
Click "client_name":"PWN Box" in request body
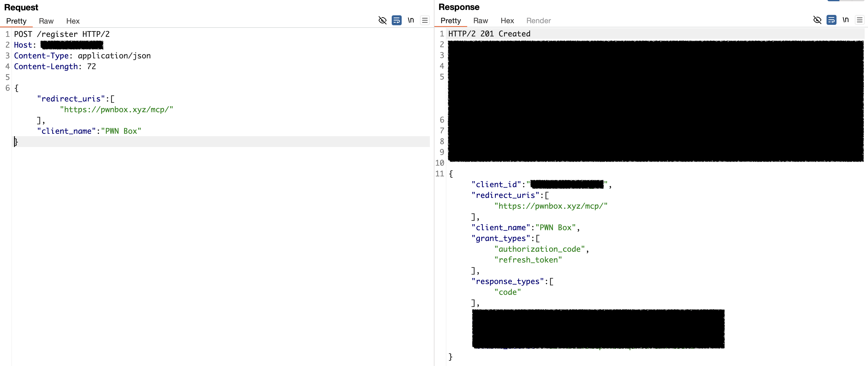tap(89, 131)
